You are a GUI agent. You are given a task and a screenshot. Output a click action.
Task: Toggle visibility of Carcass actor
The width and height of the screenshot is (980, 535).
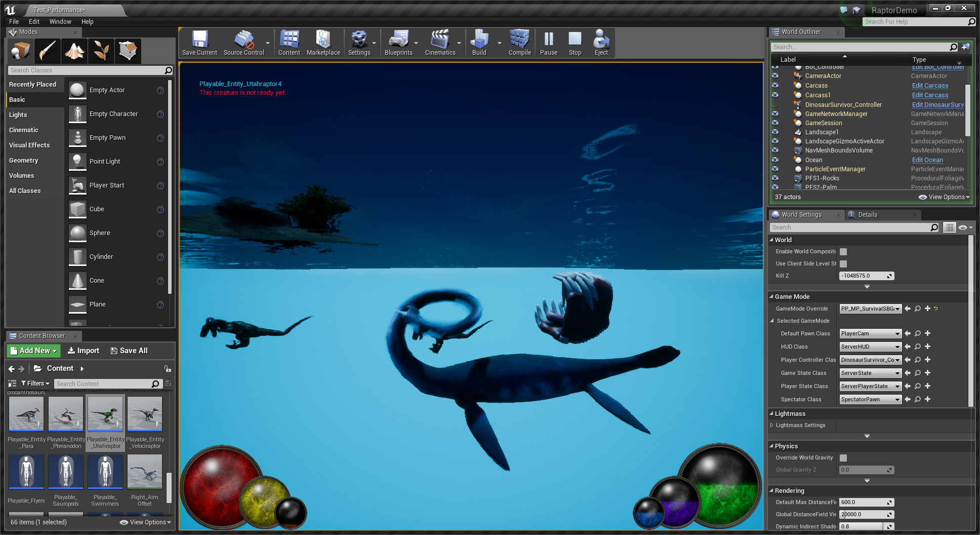click(x=775, y=85)
